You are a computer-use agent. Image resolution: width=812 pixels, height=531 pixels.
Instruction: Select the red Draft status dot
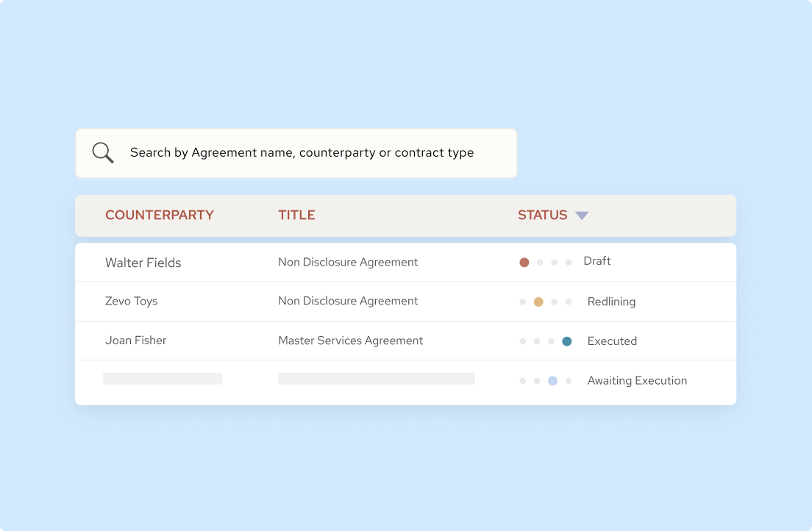coord(524,261)
